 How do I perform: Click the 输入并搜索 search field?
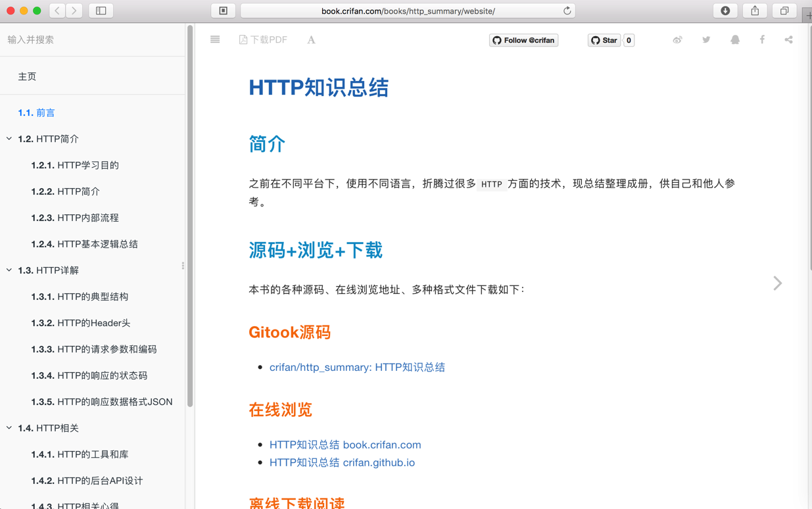click(x=92, y=39)
